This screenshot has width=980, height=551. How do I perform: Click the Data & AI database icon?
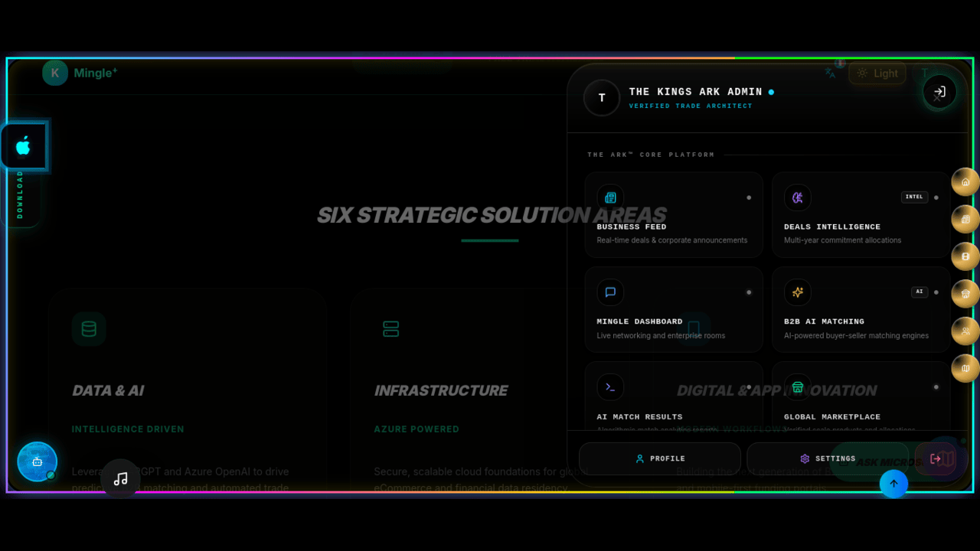[89, 329]
